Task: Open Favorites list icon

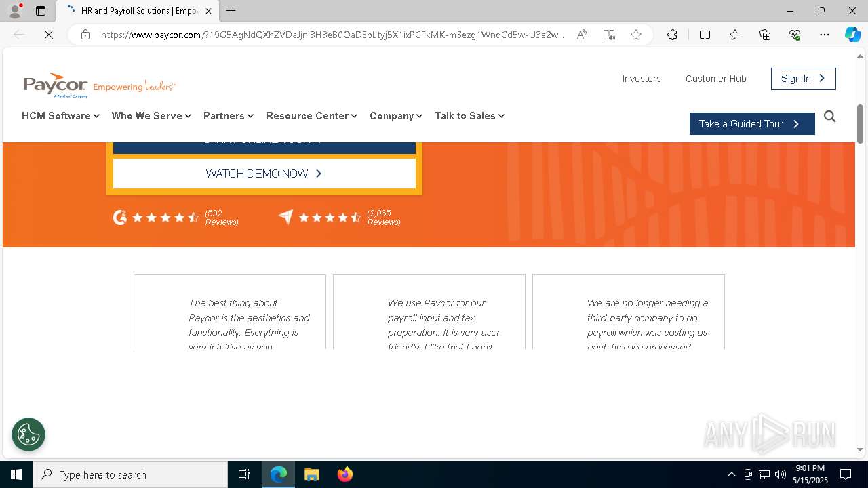Action: (x=735, y=35)
